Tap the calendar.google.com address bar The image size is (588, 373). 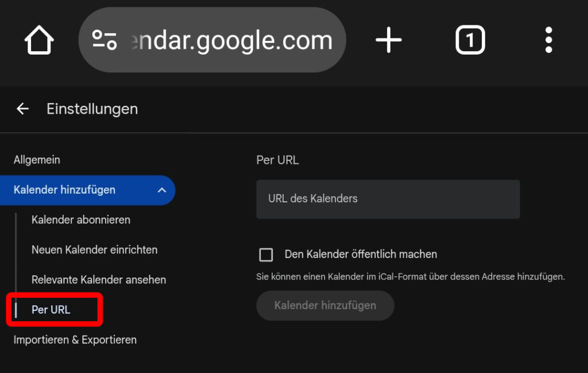[212, 40]
